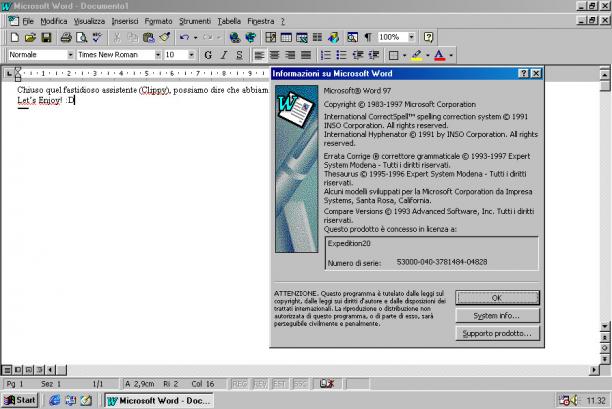Insert a table into the document
Screen dimensions: 612x409
286,37
